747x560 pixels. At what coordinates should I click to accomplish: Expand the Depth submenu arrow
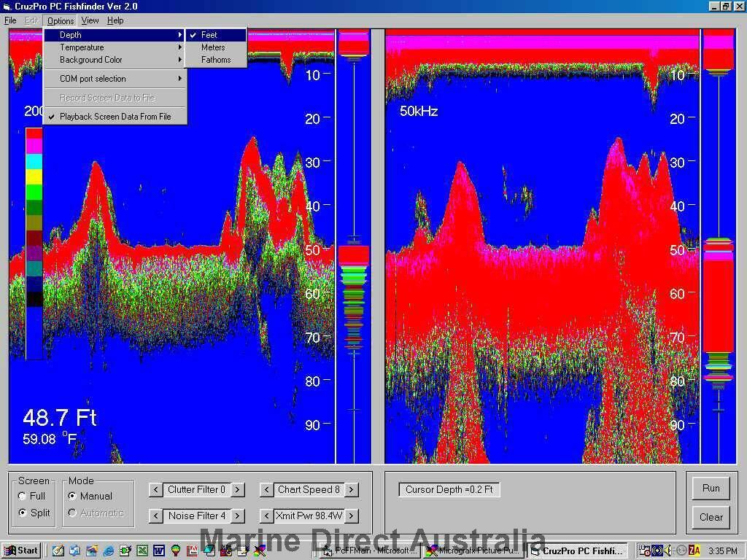click(179, 35)
